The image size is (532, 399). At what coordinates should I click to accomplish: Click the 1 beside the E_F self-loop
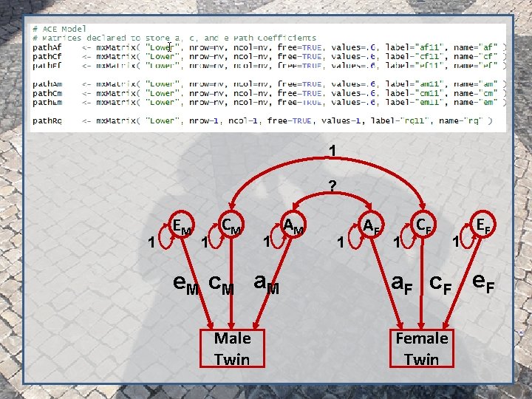coord(456,242)
